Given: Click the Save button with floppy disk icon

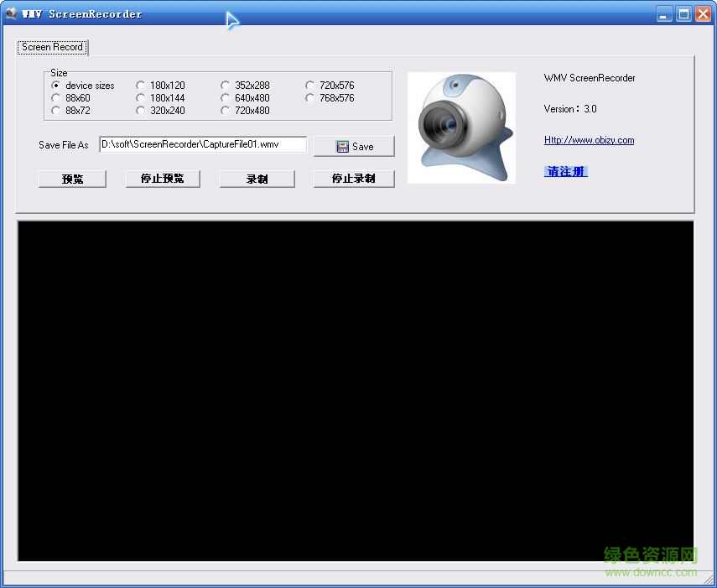Looking at the screenshot, I should tap(354, 146).
